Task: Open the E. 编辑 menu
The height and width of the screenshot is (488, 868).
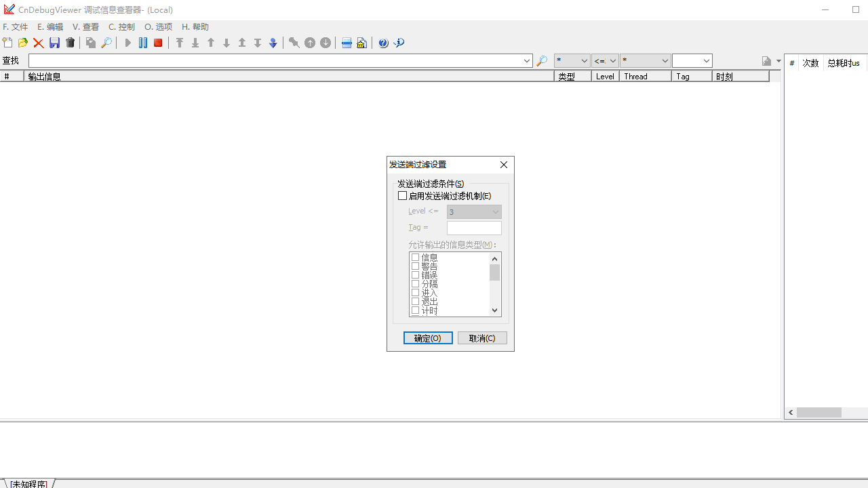Action: click(x=50, y=27)
